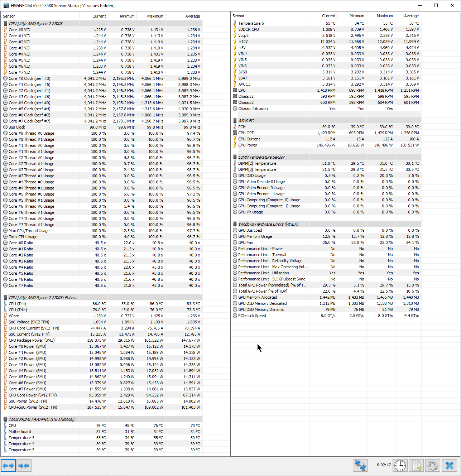Click the CPU [#0]: AMD Ryzen 7 2700X group icon
Viewport: 461px width, 476px height.
(5, 24)
